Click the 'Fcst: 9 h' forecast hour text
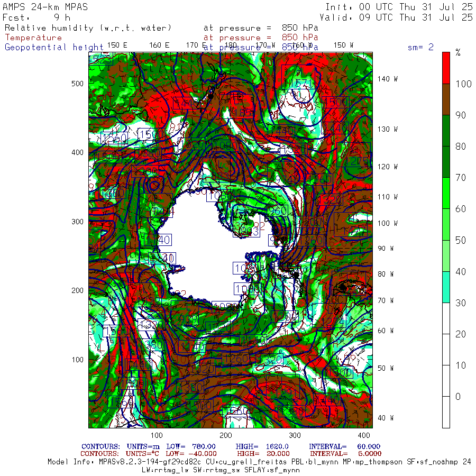 (x=36, y=17)
